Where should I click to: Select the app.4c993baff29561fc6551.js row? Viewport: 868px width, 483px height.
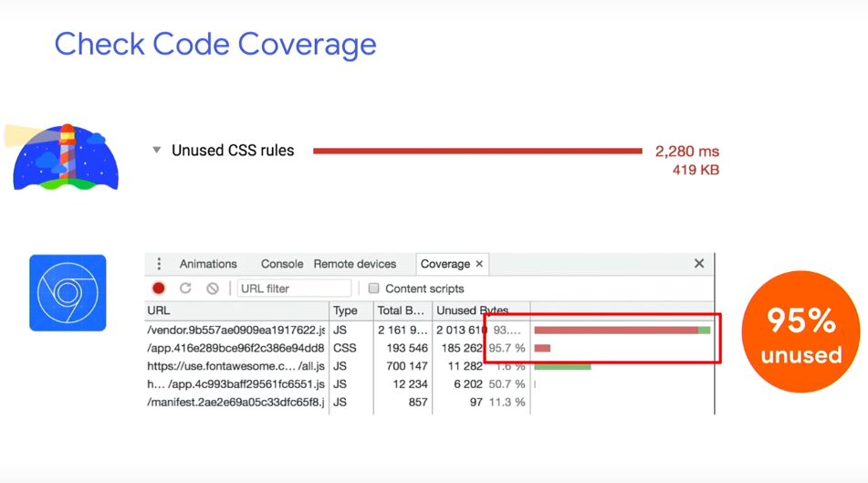[x=429, y=383]
